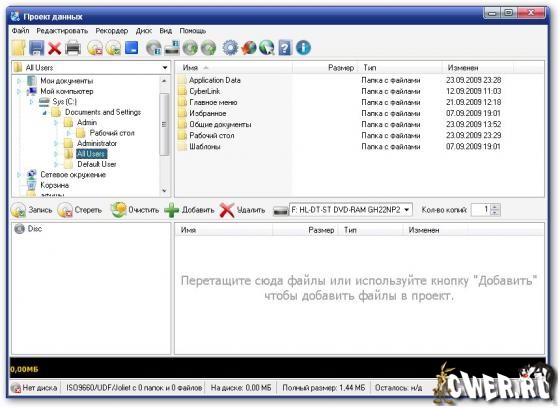Expand the Мой компьютер tree node

[x=19, y=91]
